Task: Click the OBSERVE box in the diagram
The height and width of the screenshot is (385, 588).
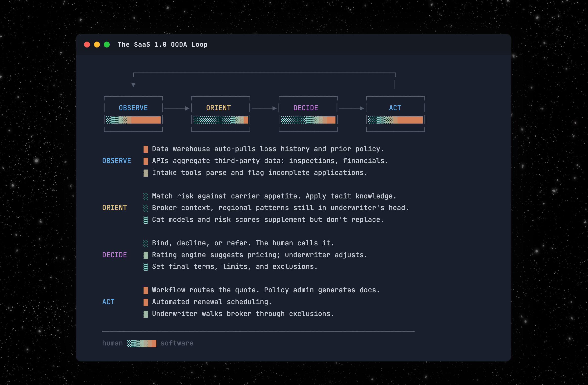Action: (x=133, y=108)
